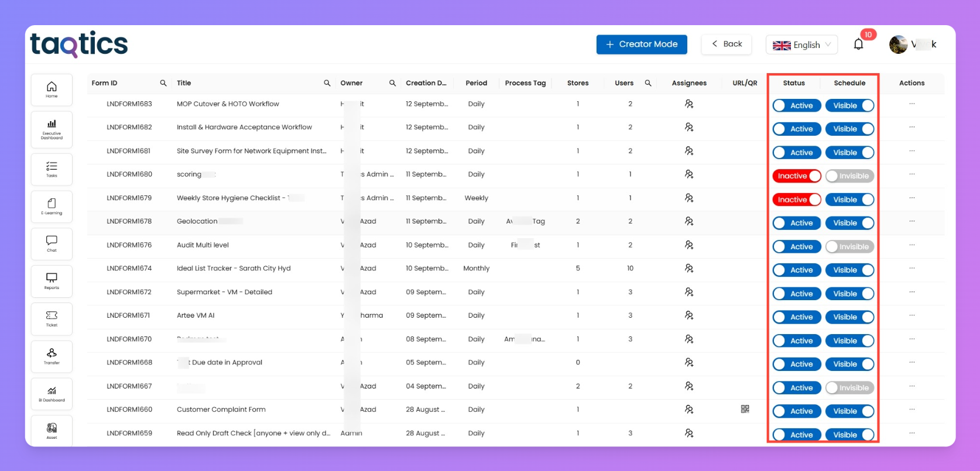Open assignees icon for LNDFORM1674
Screen dimensions: 980x471
pyautogui.click(x=689, y=269)
